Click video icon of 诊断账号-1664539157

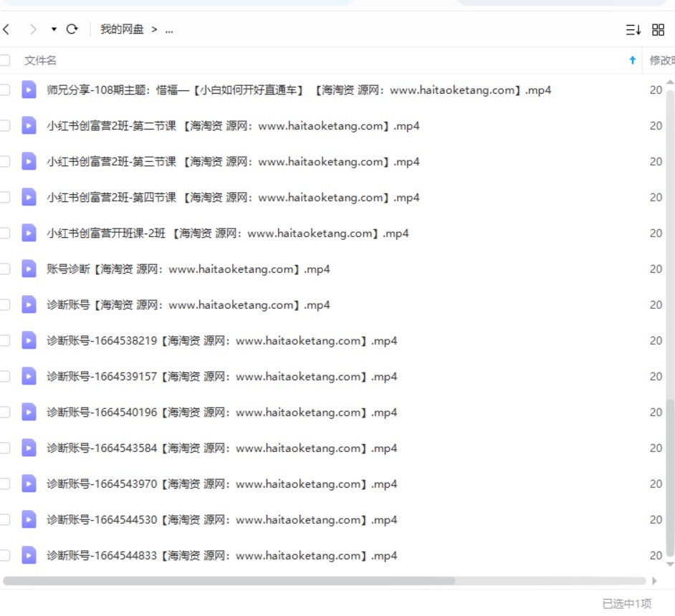[x=29, y=376]
